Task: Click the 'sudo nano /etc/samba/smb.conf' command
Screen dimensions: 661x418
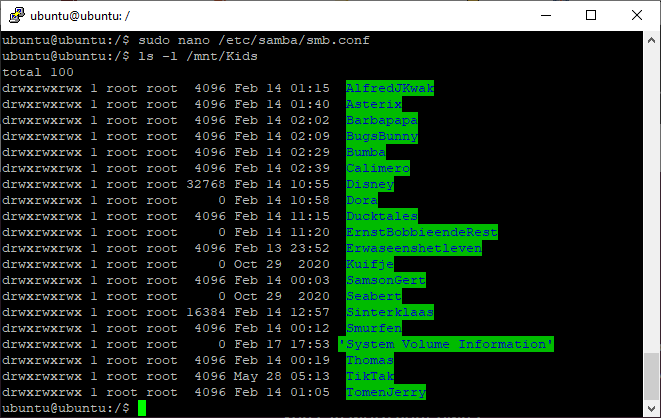Action: [x=254, y=40]
